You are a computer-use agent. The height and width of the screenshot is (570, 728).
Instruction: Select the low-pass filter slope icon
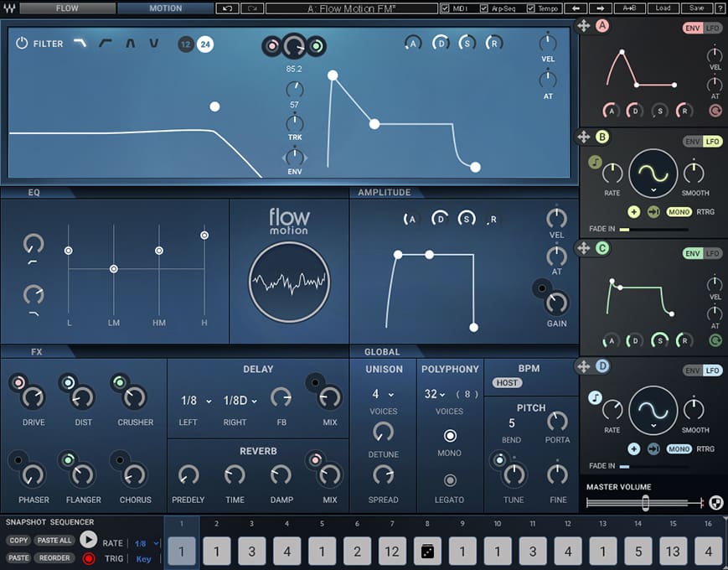coord(81,44)
